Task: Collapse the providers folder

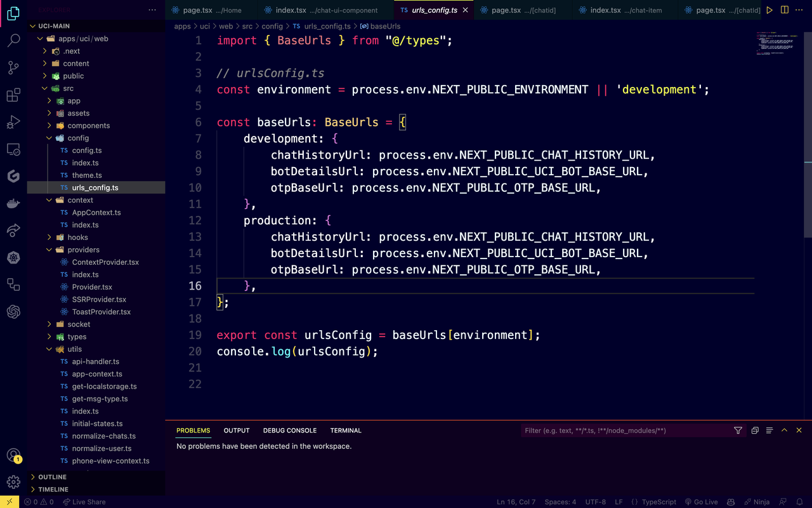Action: pyautogui.click(x=96, y=250)
